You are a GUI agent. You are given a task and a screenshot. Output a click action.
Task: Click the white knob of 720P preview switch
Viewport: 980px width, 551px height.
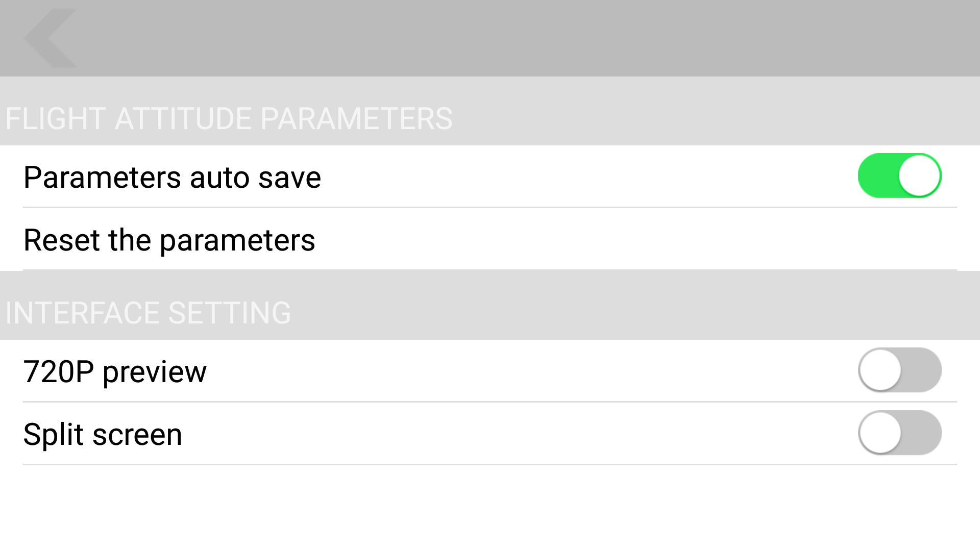[880, 370]
